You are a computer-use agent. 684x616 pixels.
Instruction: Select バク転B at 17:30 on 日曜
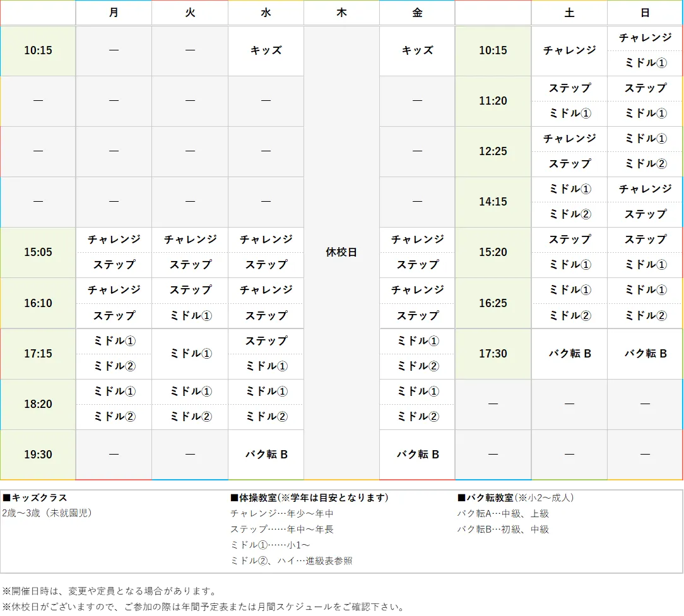(644, 354)
